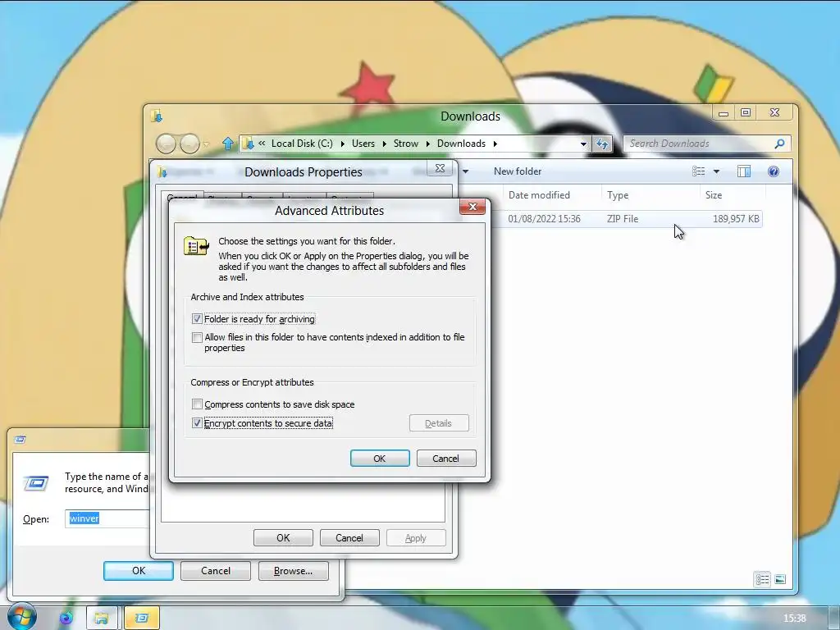Close the Advanced Attributes dialog
This screenshot has height=630, width=840.
tap(472, 207)
